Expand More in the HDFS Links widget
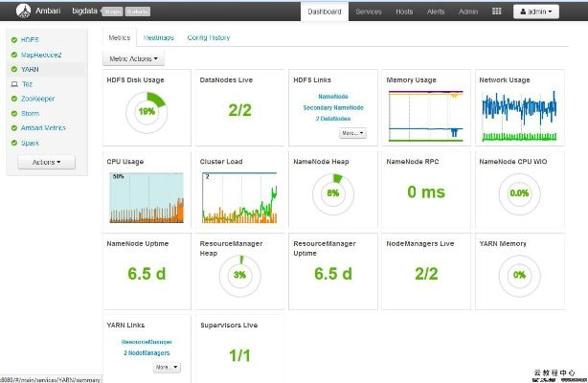Screen dimensions: 588x383 point(351,133)
